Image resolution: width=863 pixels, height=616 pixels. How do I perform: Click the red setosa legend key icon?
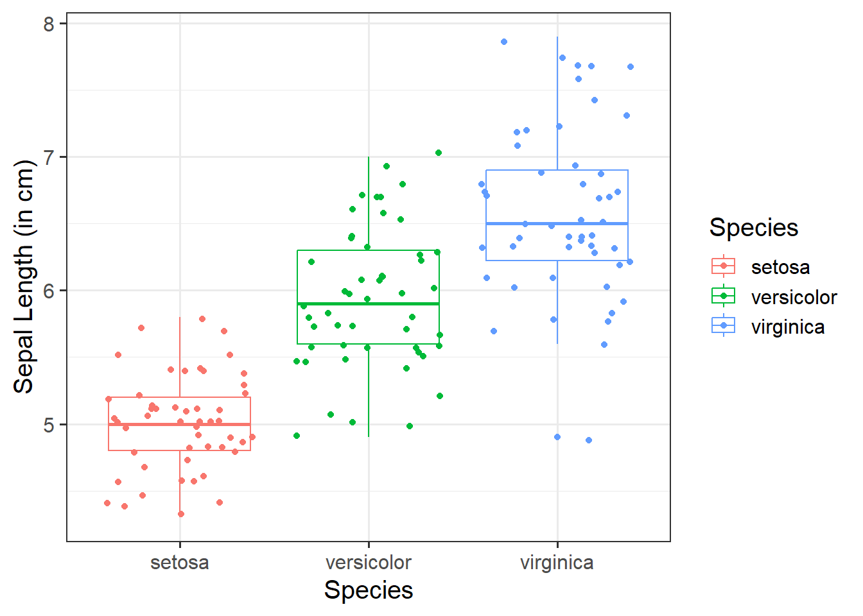click(724, 266)
